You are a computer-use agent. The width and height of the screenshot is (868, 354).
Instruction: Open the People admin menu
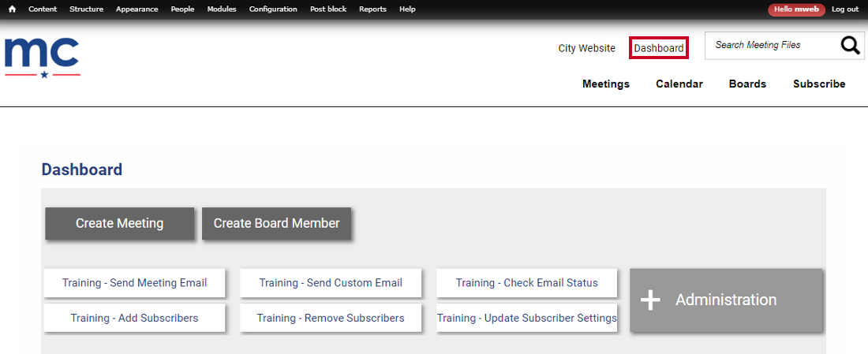[x=183, y=9]
